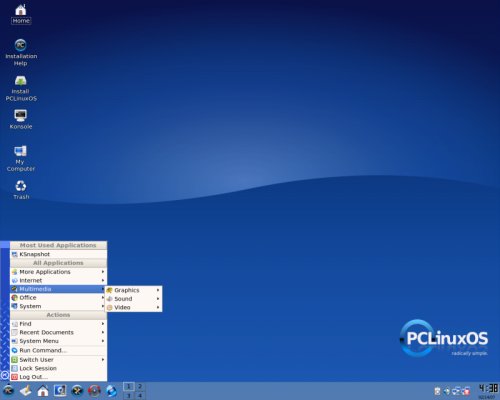Launch the blue globe web browser icon in the panel
This screenshot has height=400, width=500.
point(111,390)
